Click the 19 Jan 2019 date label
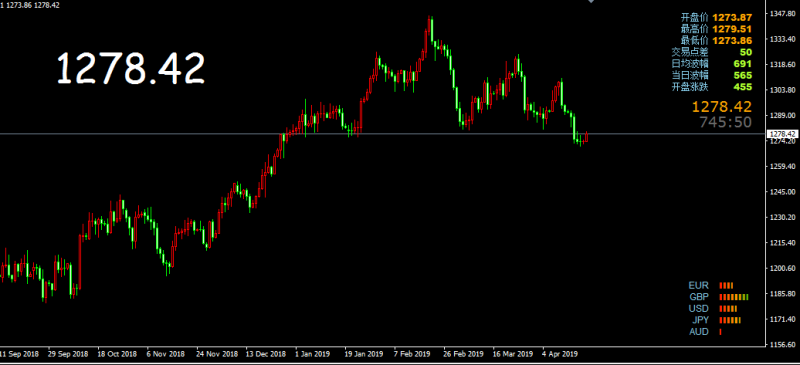 pos(363,354)
